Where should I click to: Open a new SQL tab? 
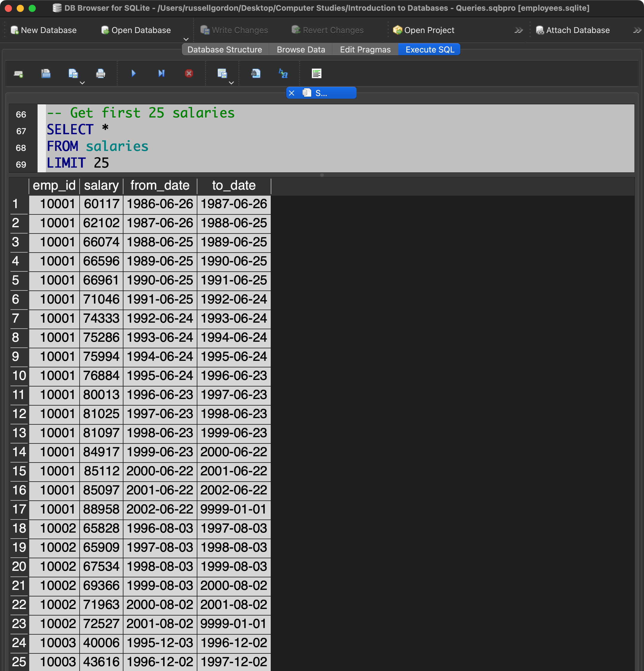click(18, 74)
